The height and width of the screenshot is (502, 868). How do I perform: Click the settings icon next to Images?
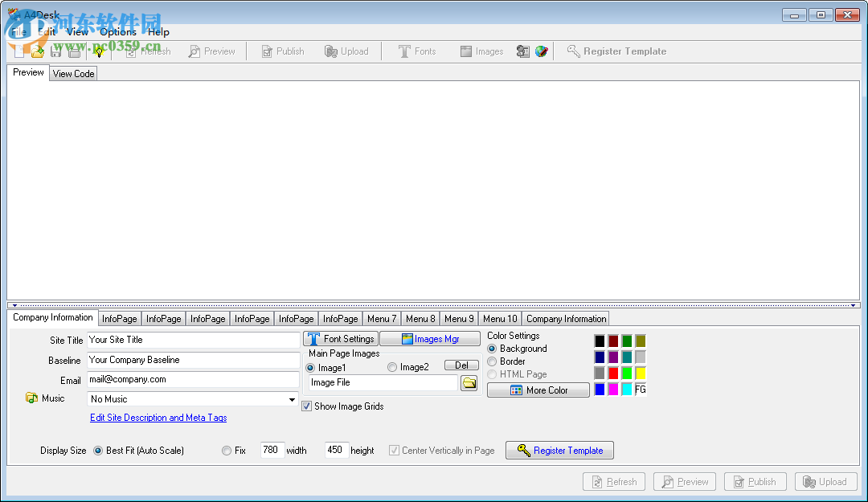522,51
